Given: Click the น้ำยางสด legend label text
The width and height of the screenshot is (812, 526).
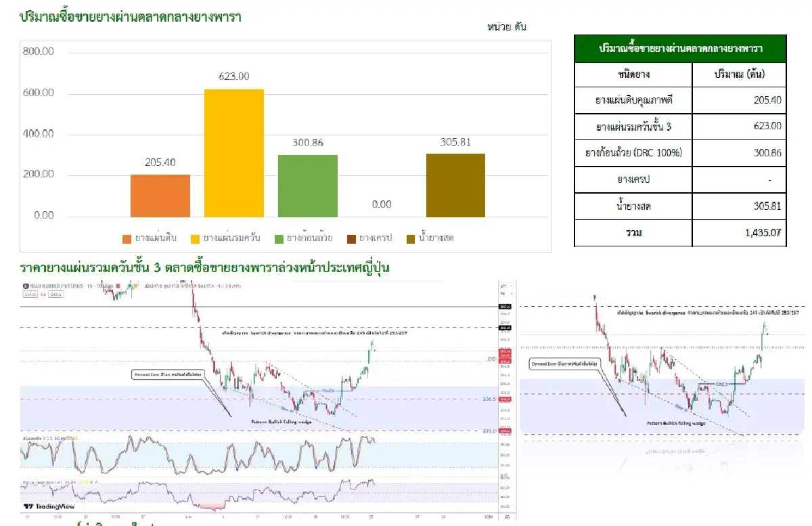Looking at the screenshot, I should pyautogui.click(x=436, y=238).
